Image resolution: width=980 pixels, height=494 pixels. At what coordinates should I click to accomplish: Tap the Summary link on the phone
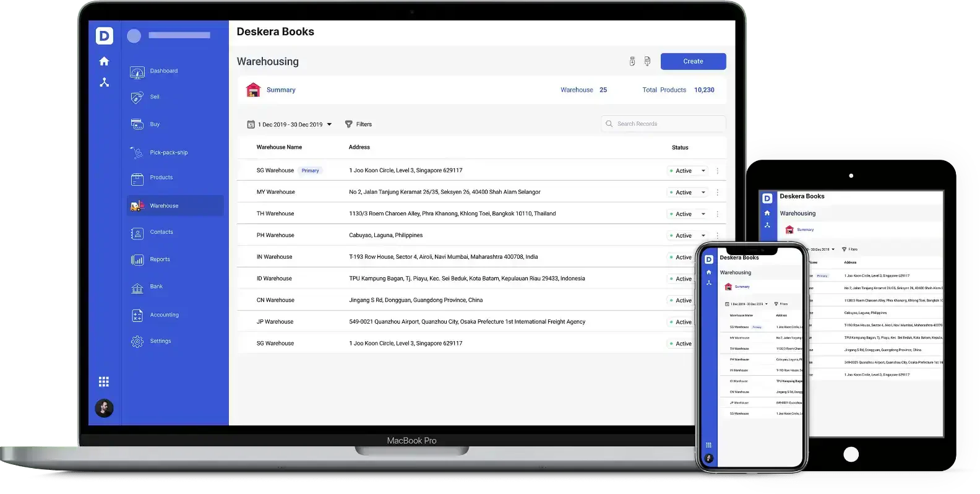pyautogui.click(x=742, y=287)
